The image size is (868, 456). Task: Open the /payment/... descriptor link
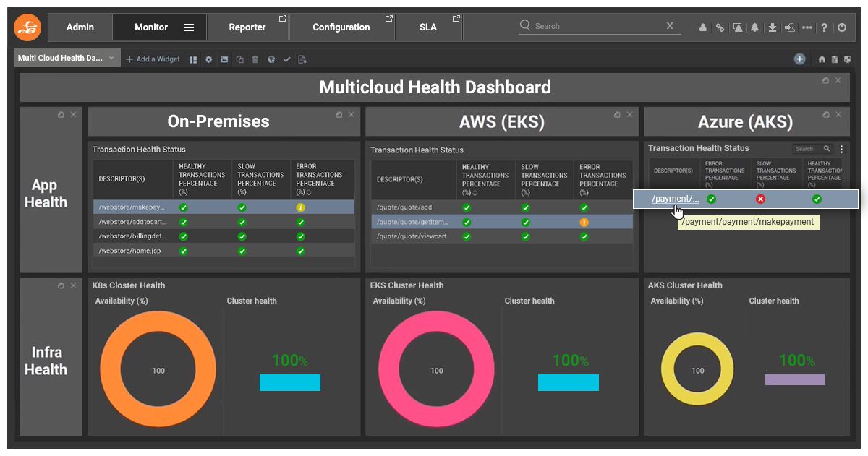tap(676, 199)
